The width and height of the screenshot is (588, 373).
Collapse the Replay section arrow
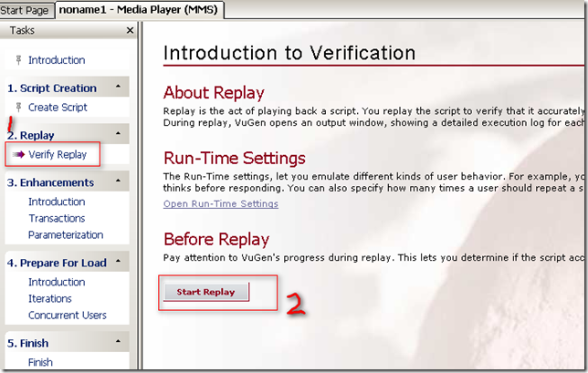[119, 133]
